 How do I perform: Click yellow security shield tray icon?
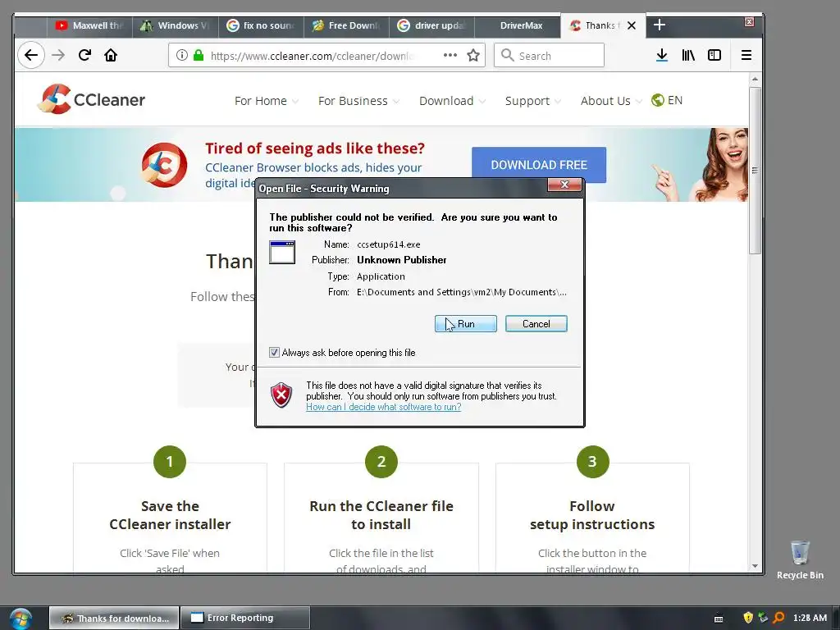coord(748,618)
